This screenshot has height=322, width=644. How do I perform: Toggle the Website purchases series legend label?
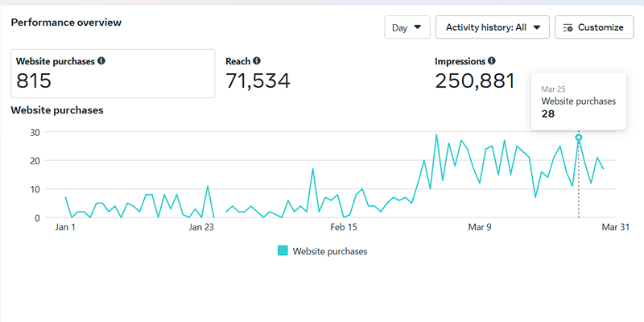[329, 251]
